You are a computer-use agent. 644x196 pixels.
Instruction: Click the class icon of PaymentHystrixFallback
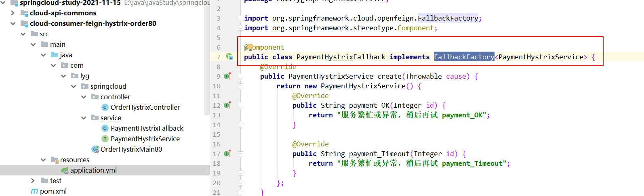point(105,128)
